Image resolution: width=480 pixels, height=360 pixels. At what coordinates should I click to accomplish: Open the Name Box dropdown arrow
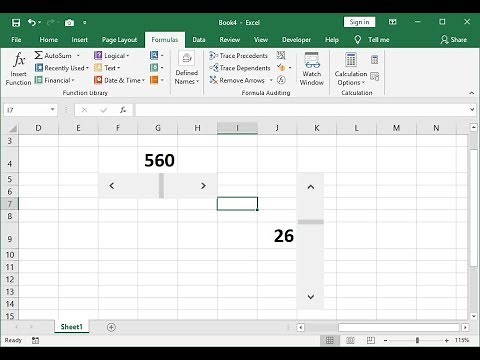[x=52, y=110]
